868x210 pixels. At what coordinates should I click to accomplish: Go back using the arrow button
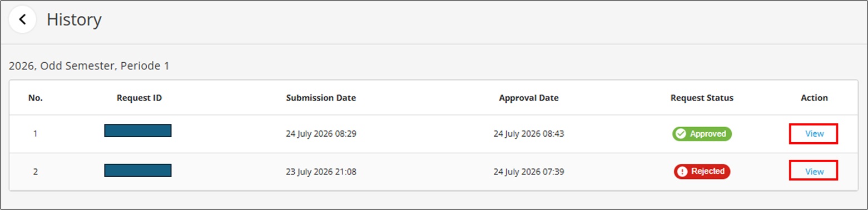tap(23, 19)
